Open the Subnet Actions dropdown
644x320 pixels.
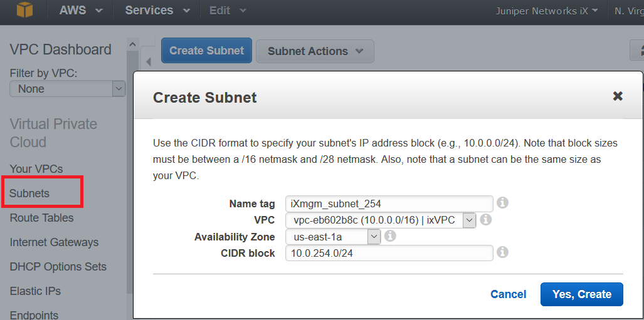pos(315,51)
